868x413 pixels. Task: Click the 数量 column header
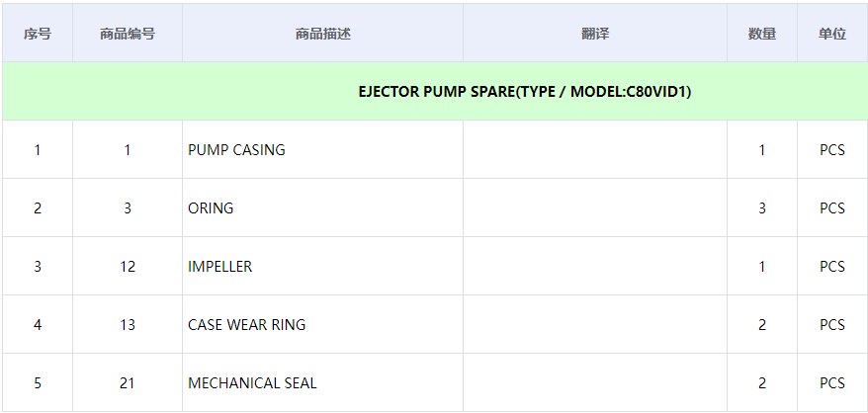[x=761, y=34]
